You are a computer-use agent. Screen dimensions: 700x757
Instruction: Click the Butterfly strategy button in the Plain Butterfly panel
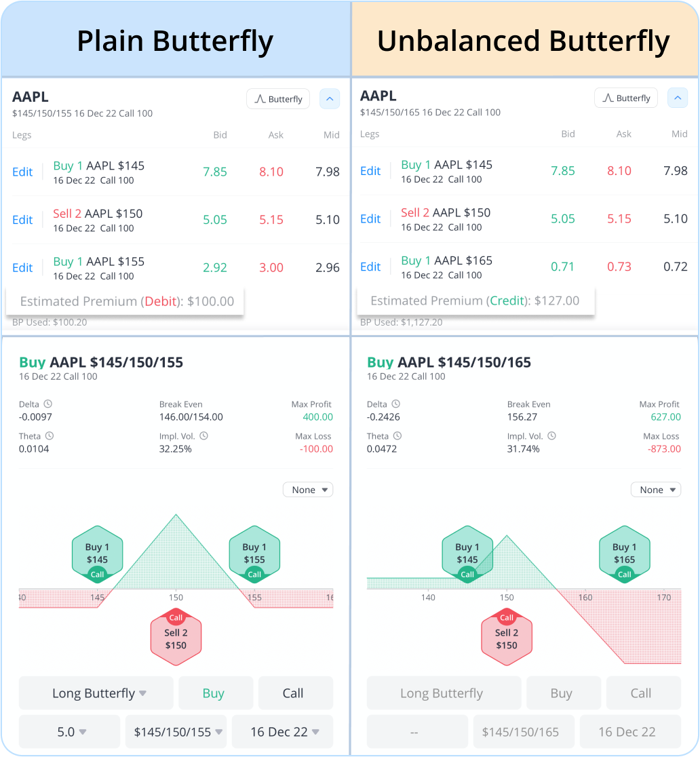(278, 99)
